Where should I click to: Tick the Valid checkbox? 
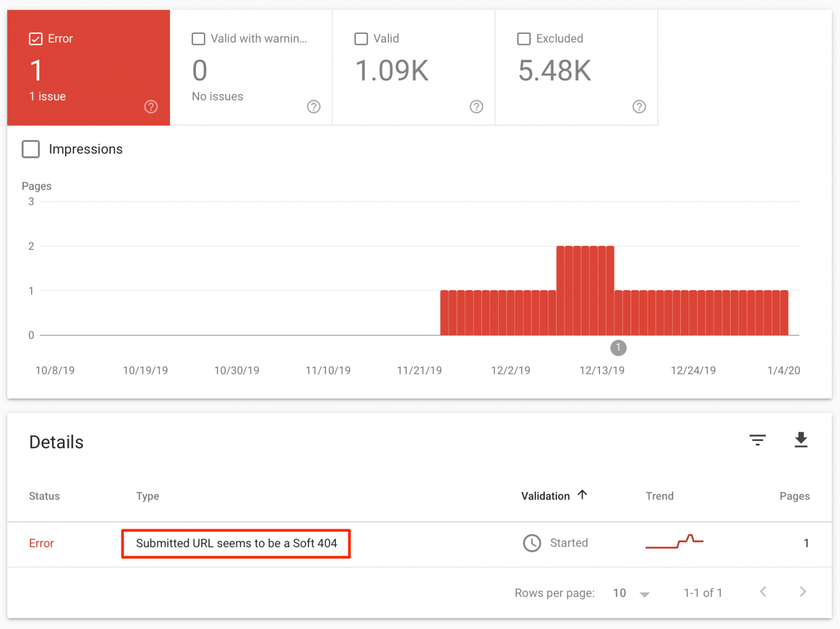361,39
